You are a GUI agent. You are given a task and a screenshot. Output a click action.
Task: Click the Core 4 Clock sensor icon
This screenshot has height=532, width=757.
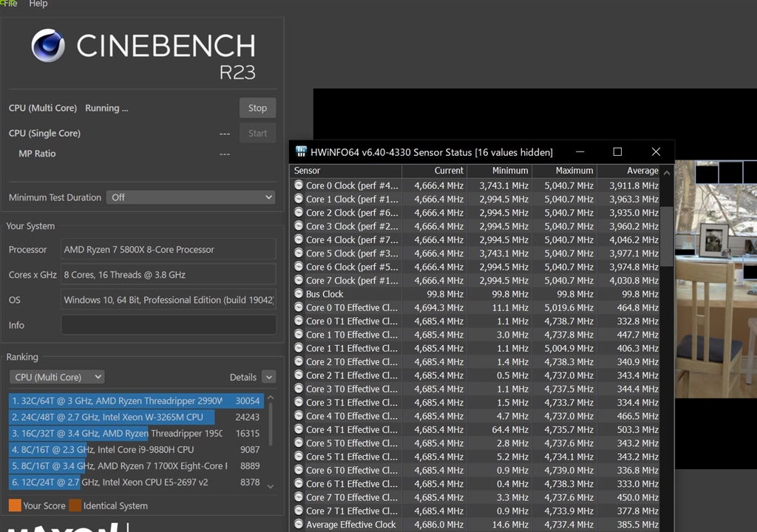[299, 240]
